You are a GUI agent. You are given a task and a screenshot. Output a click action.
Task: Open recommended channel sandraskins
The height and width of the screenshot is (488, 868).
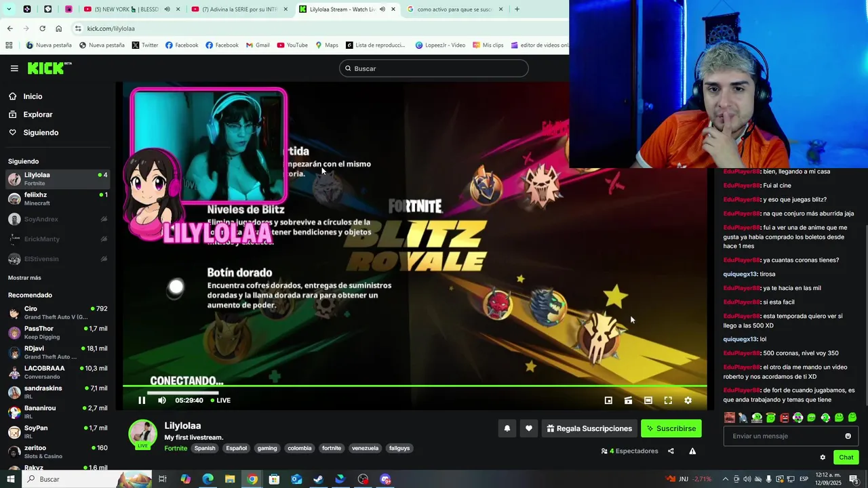[x=58, y=392]
